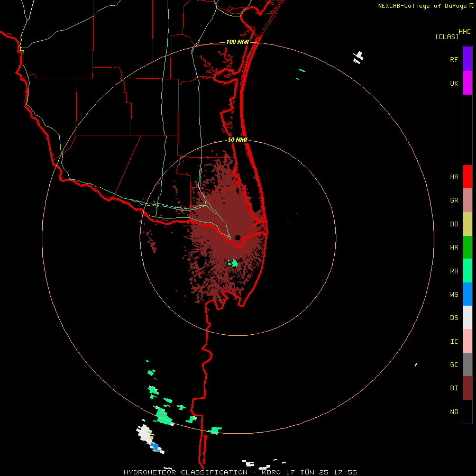Click the white echo northeast near 100 NMI ring

pos(359,57)
